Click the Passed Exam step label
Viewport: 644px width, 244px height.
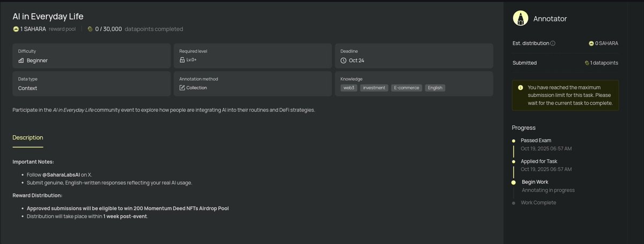click(x=536, y=141)
